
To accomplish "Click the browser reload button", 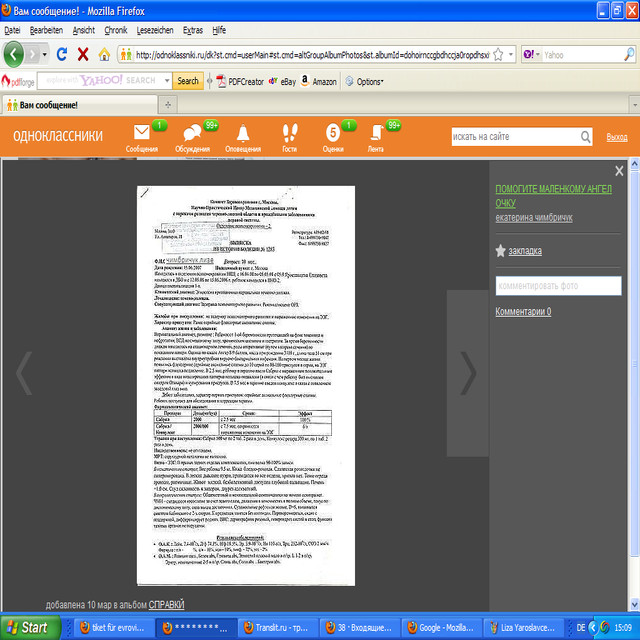I will [61, 54].
